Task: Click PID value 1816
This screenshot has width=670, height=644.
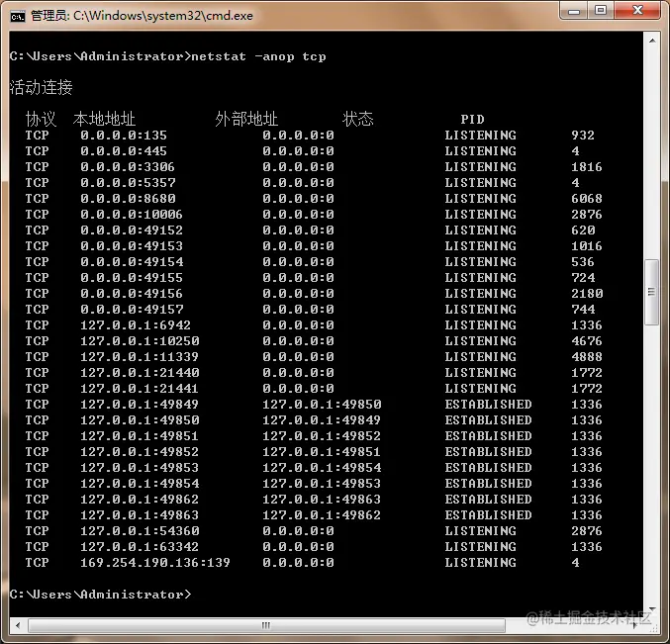Action: [587, 167]
